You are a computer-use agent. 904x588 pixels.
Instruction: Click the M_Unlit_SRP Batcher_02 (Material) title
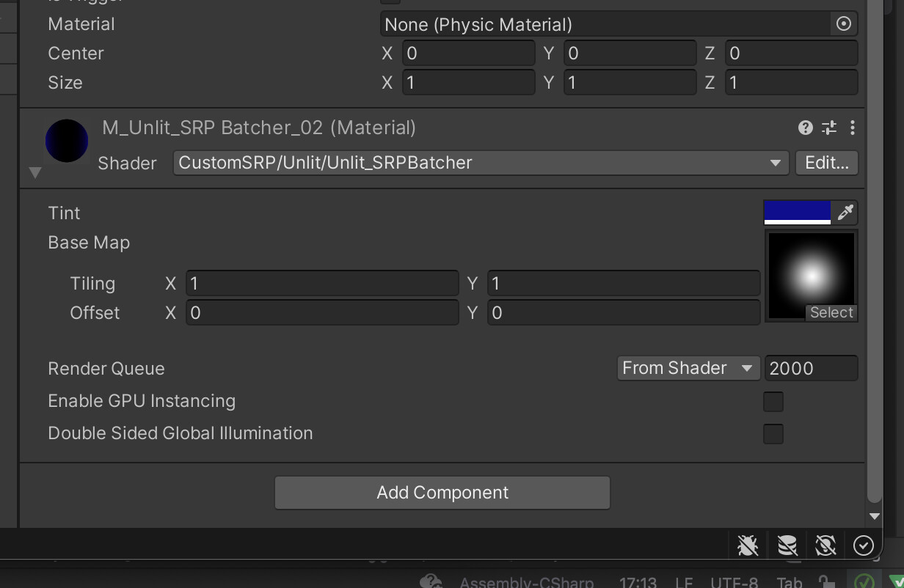259,128
